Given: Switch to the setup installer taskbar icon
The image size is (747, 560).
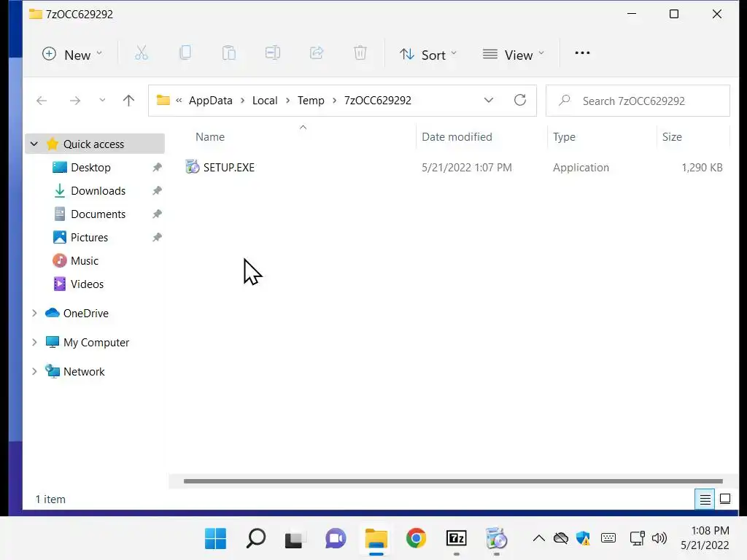Looking at the screenshot, I should (496, 539).
